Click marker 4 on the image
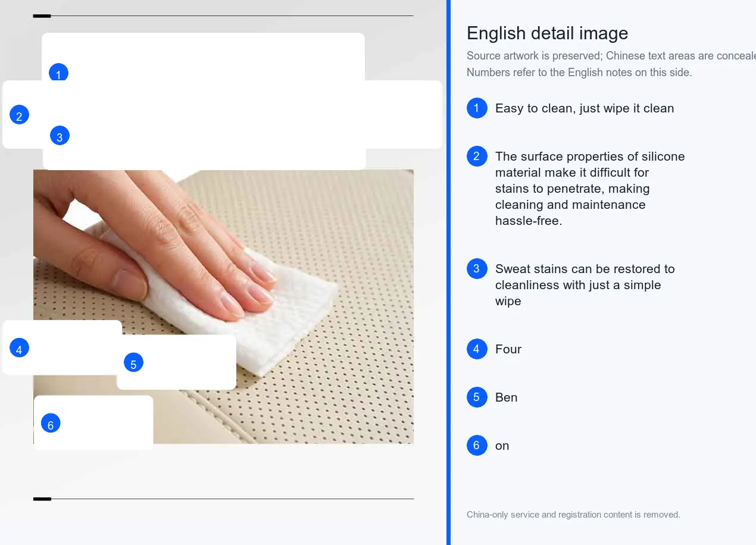The height and width of the screenshot is (545, 756). (19, 348)
